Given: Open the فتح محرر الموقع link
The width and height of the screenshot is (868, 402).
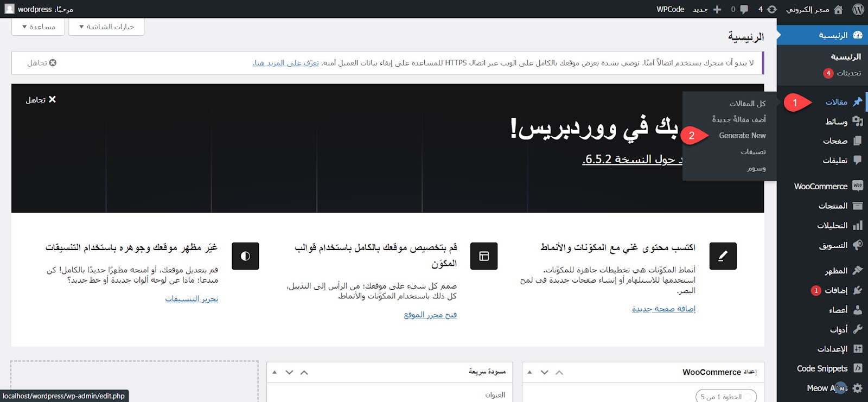Looking at the screenshot, I should click(430, 315).
